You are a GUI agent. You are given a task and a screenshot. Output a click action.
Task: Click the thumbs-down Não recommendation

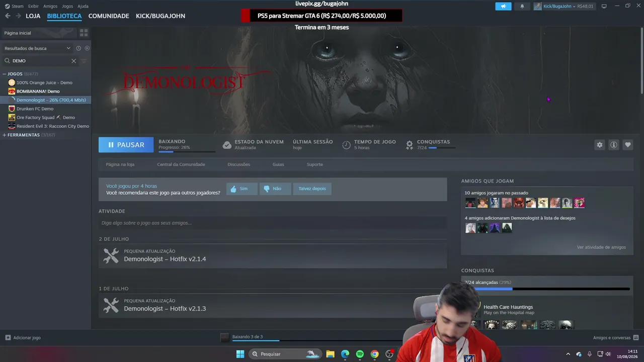pos(275,189)
